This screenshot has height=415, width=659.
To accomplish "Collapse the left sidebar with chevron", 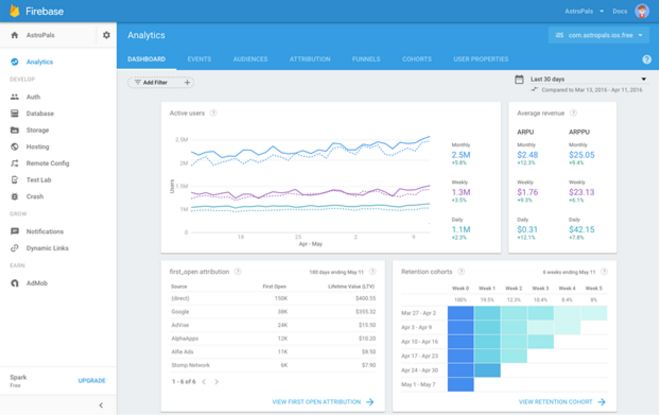I will point(100,404).
